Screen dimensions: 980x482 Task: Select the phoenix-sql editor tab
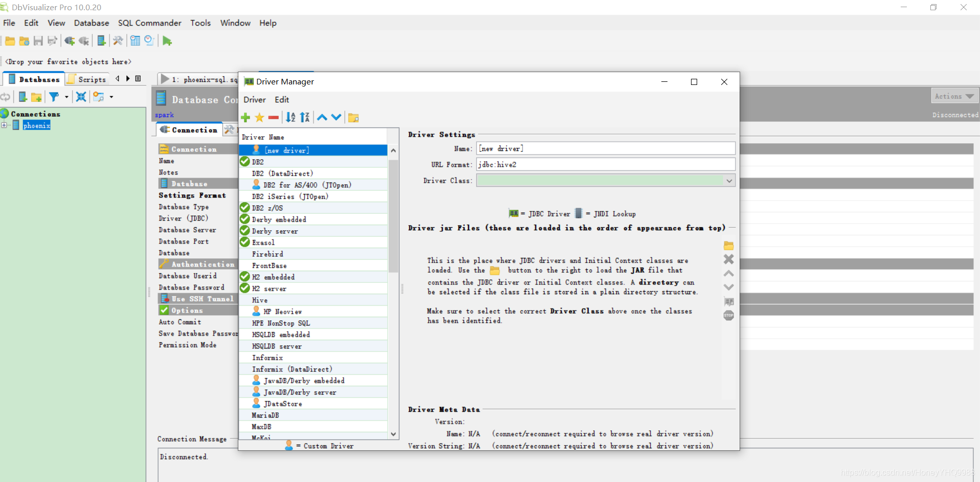(x=199, y=79)
